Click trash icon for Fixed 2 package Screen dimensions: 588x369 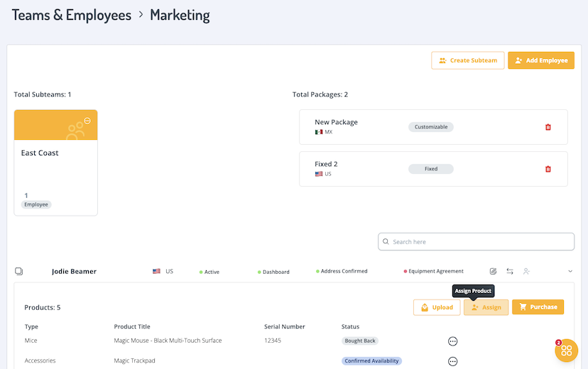tap(548, 169)
